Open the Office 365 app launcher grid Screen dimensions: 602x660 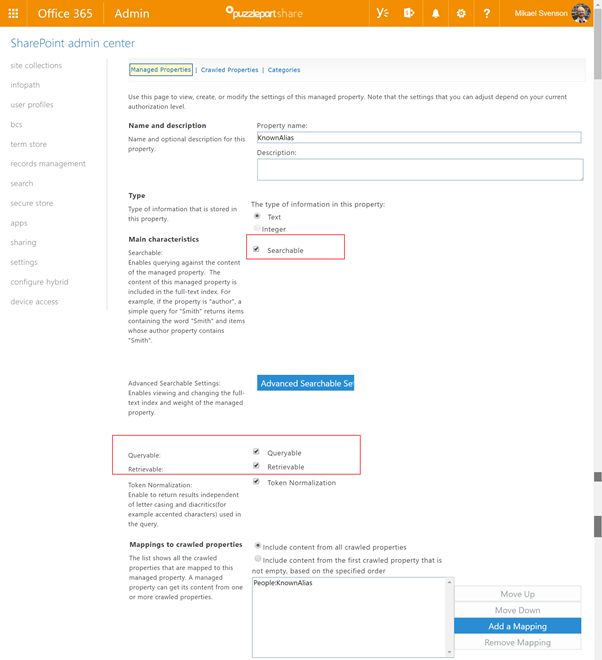point(13,13)
